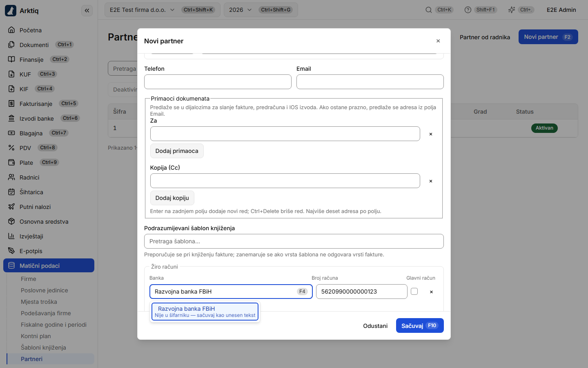This screenshot has height=368, width=588.
Task: Remove the Za recipient row
Action: pos(431,134)
